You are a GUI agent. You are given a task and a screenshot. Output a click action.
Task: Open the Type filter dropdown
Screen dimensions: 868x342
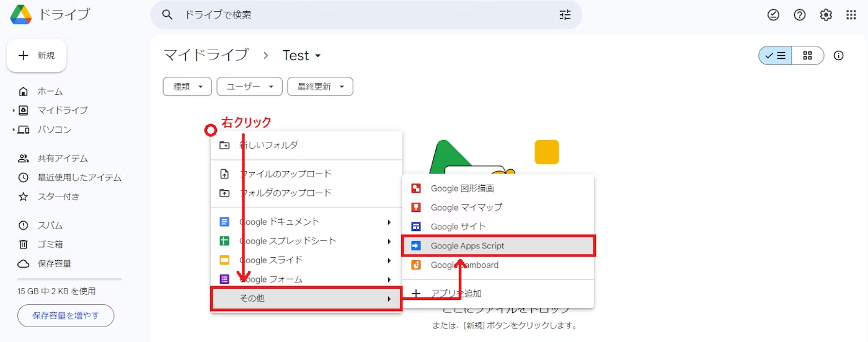(187, 87)
